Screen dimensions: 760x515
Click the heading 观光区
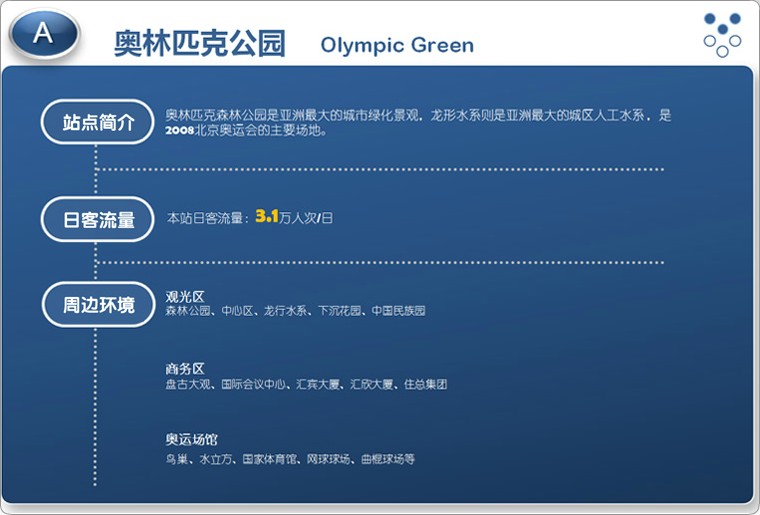[185, 297]
